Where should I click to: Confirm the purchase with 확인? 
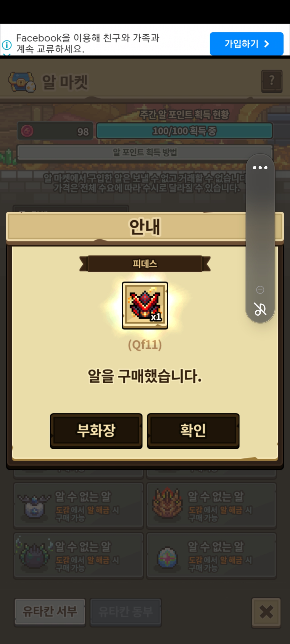[193, 431]
